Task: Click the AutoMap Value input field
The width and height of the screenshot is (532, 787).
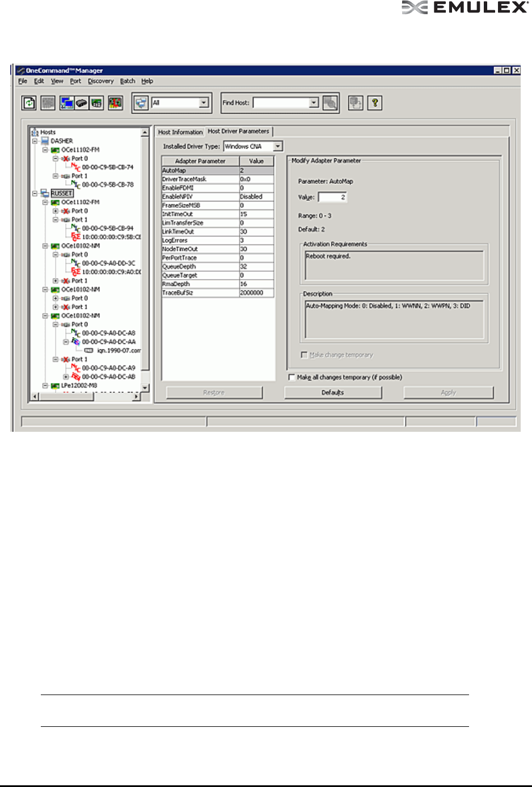Action: tap(332, 197)
